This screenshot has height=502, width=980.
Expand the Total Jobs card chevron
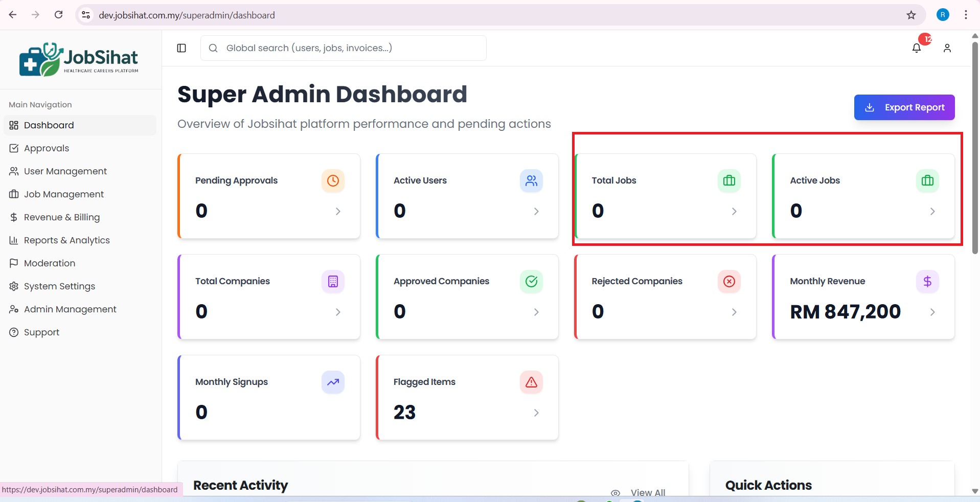point(734,211)
